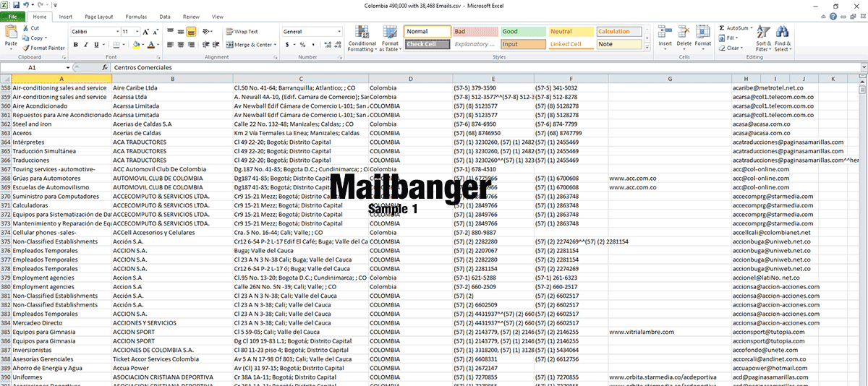Image resolution: width=868 pixels, height=386 pixels.
Task: Toggle Underline formatting
Action: tap(96, 45)
